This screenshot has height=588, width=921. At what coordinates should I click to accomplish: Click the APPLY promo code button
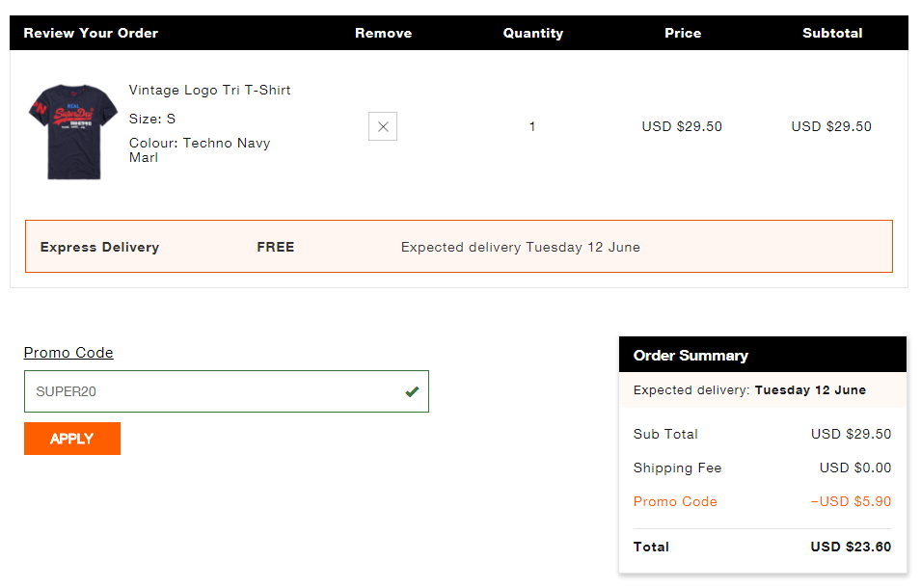coord(72,439)
